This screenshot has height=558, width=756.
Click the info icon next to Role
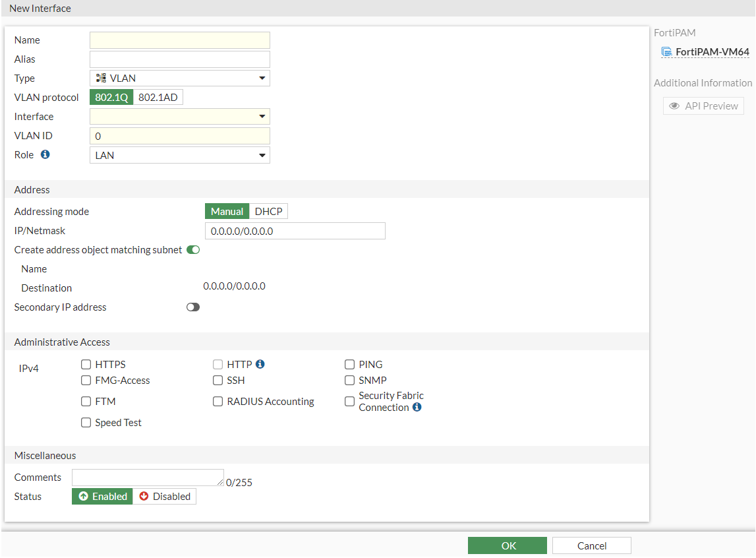point(45,154)
